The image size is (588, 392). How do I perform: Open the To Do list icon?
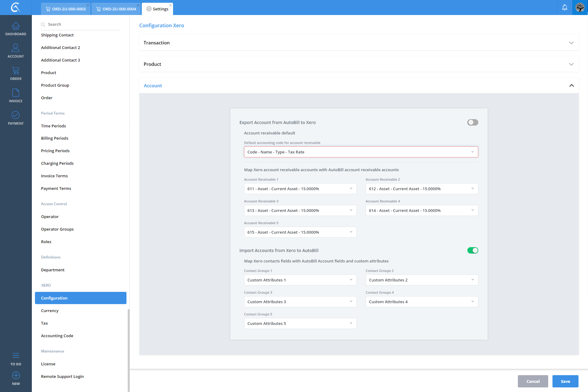coord(16,356)
